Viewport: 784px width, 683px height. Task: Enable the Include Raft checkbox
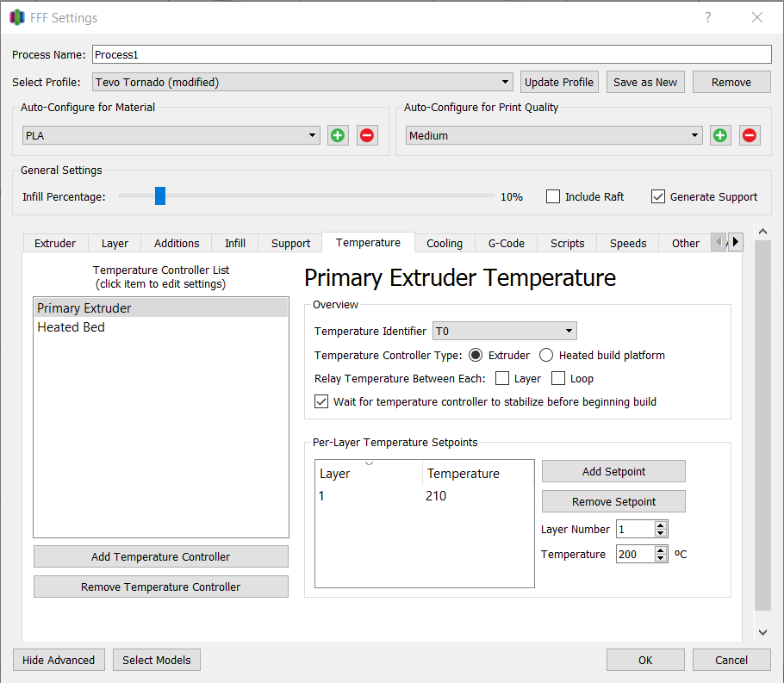pos(553,196)
